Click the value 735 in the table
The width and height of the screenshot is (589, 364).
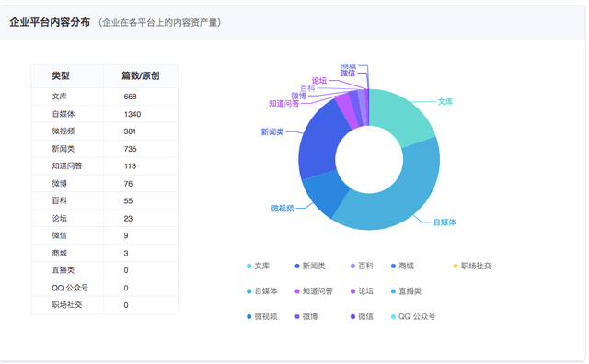130,149
